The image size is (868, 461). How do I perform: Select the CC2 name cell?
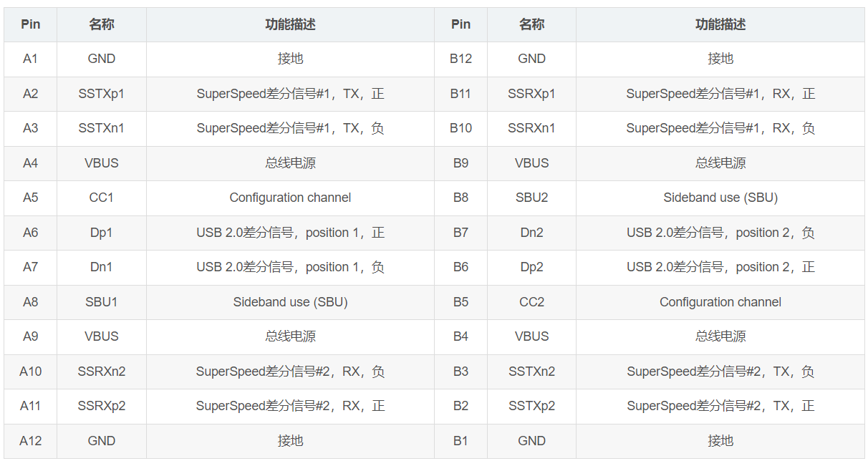coord(531,302)
